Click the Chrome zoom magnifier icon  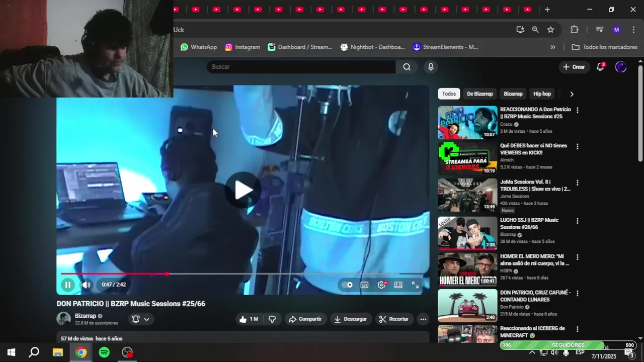click(535, 30)
